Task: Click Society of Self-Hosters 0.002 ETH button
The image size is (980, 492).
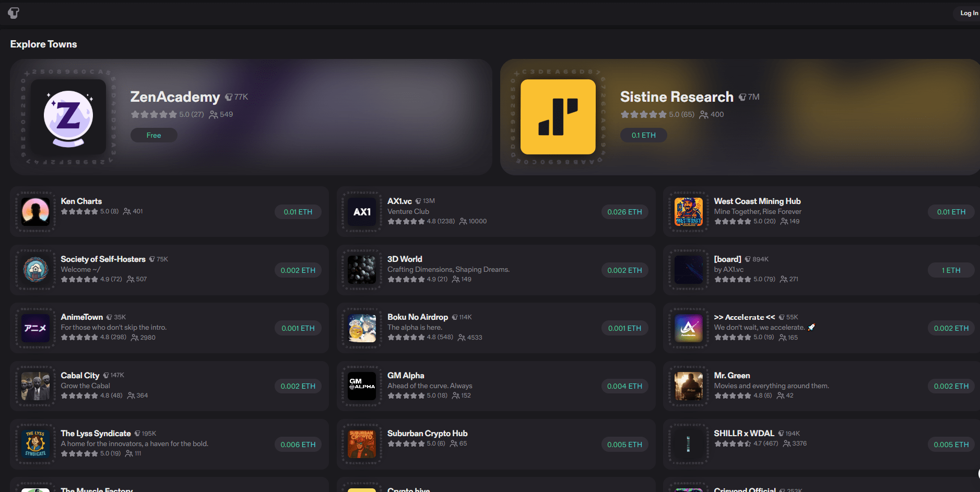Action: (298, 270)
